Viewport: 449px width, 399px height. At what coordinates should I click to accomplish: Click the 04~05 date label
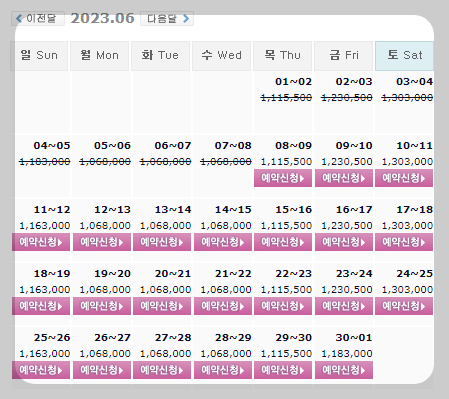pos(52,146)
